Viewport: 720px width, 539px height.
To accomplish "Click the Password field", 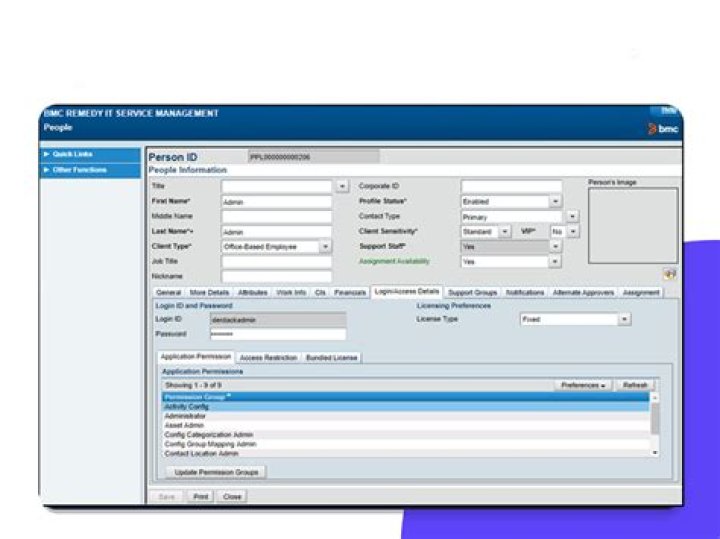I will [278, 334].
